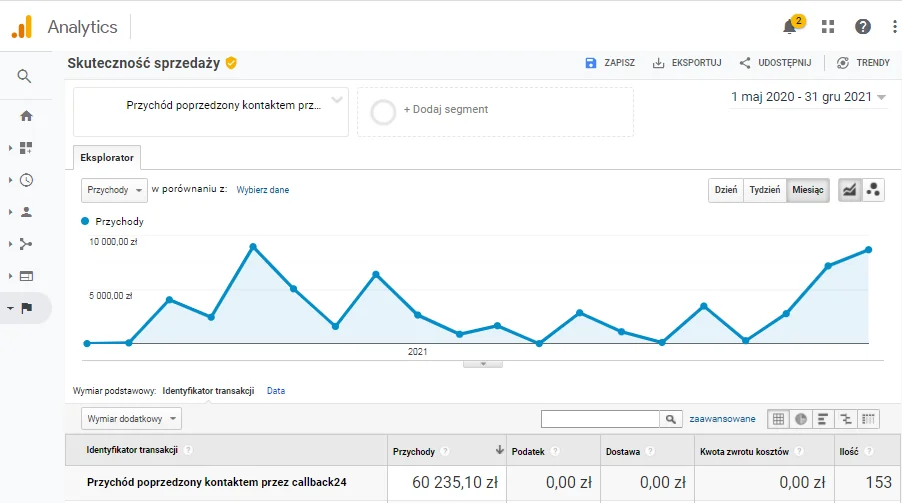This screenshot has height=503, width=902.
Task: Click the help question mark icon
Action: coord(862,27)
